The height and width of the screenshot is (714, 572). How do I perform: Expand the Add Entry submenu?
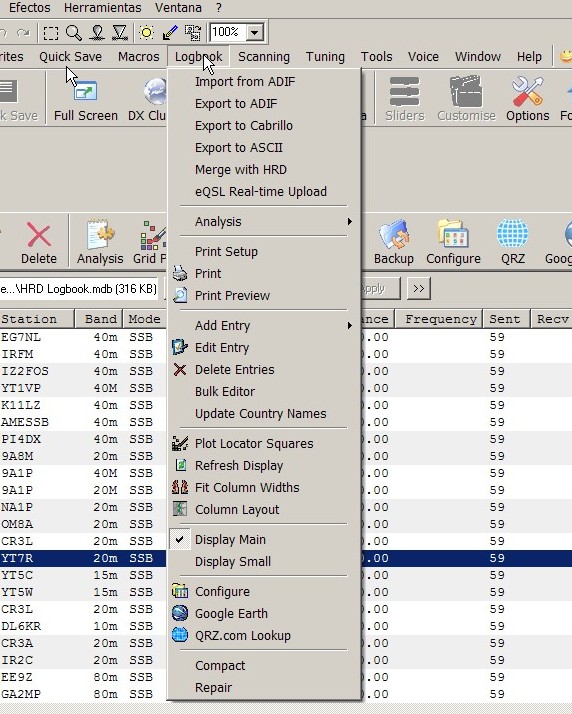point(264,326)
